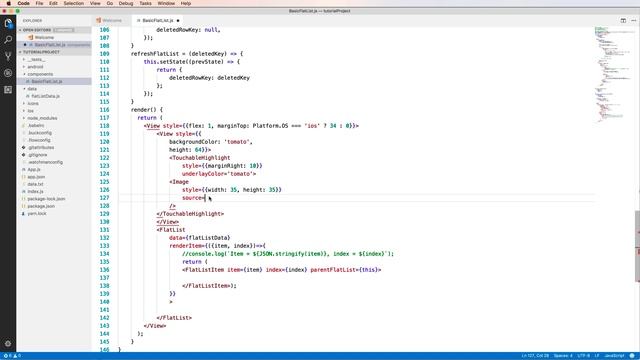This screenshot has height=360, width=640.
Task: Collapse the data folder
Action: tap(32, 89)
